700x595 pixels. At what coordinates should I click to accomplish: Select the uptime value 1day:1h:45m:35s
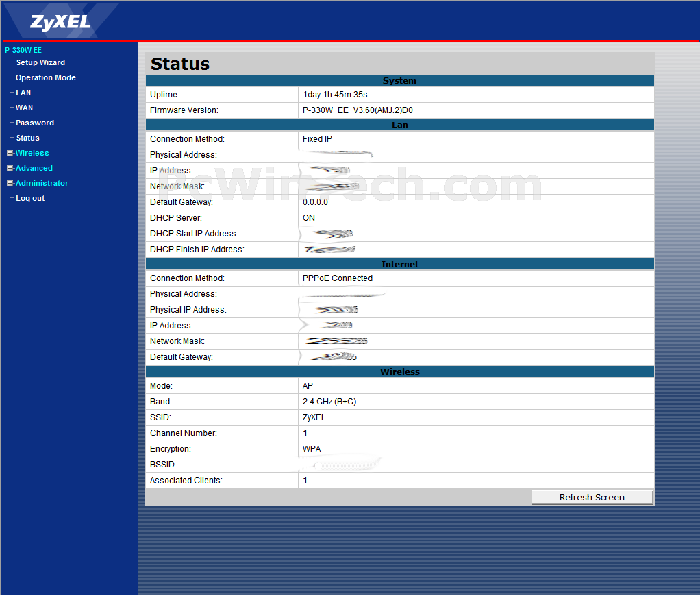click(x=335, y=94)
